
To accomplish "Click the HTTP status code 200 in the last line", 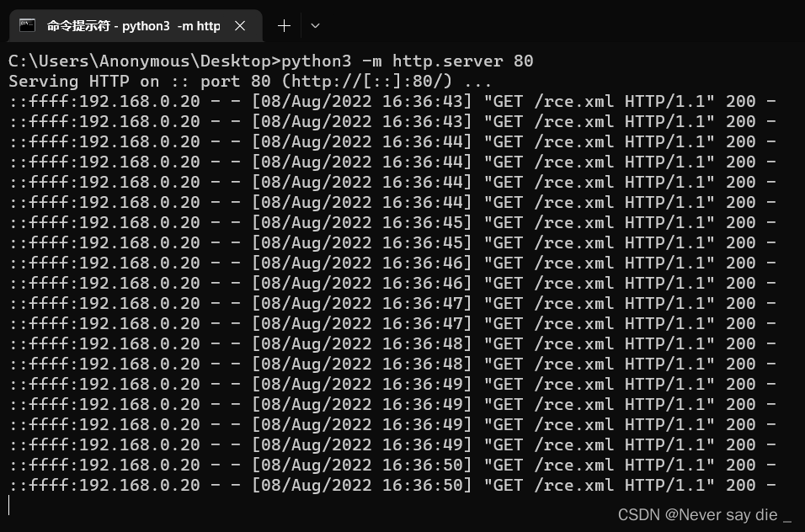I will pyautogui.click(x=741, y=485).
